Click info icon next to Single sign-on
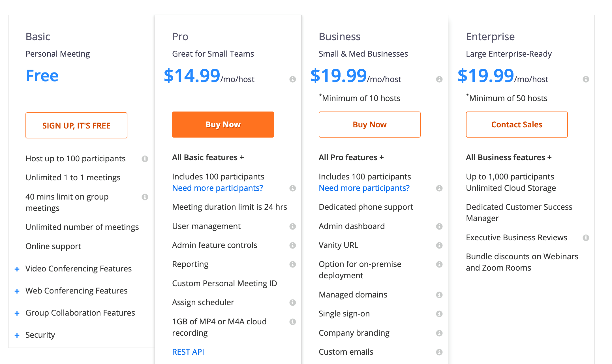Viewport: 612px width, 364px height. [439, 314]
